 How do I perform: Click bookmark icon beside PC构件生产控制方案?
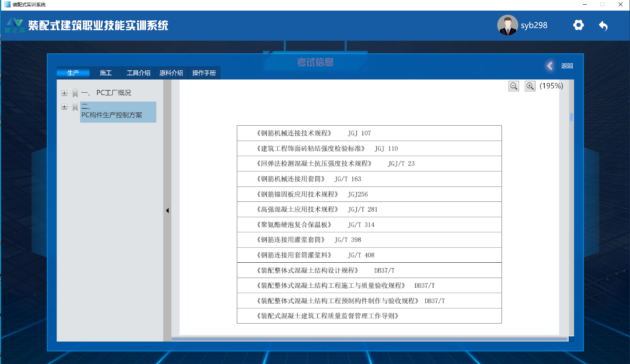pos(75,107)
